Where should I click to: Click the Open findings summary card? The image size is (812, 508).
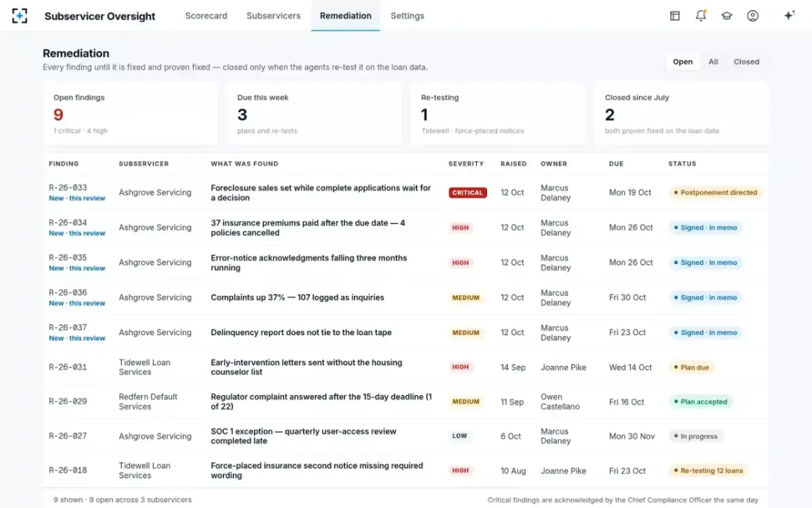[130, 113]
